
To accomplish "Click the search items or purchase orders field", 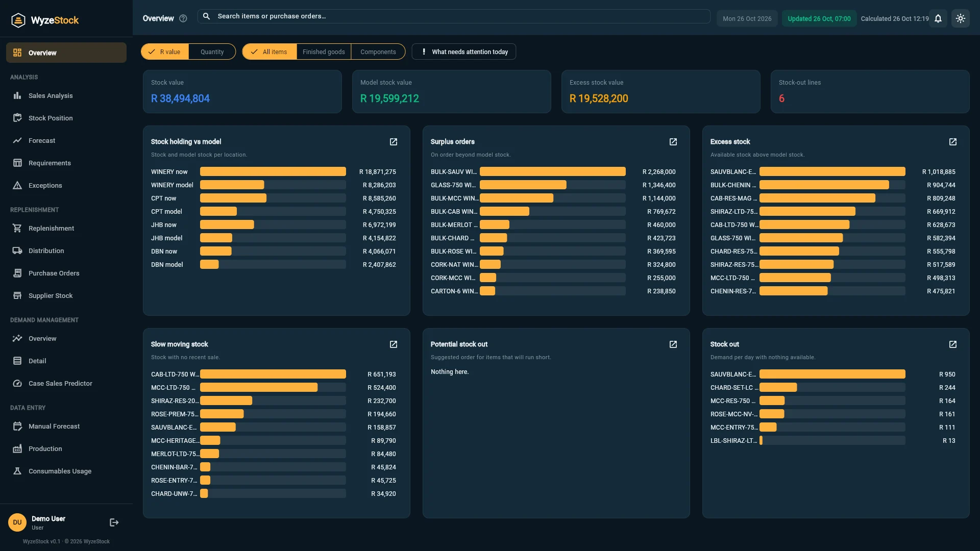I will coord(454,16).
